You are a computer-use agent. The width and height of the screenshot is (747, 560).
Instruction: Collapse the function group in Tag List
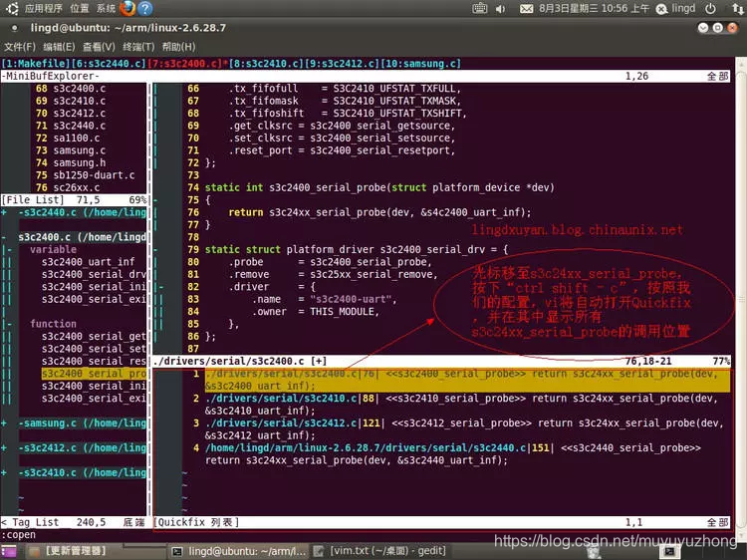(10, 324)
